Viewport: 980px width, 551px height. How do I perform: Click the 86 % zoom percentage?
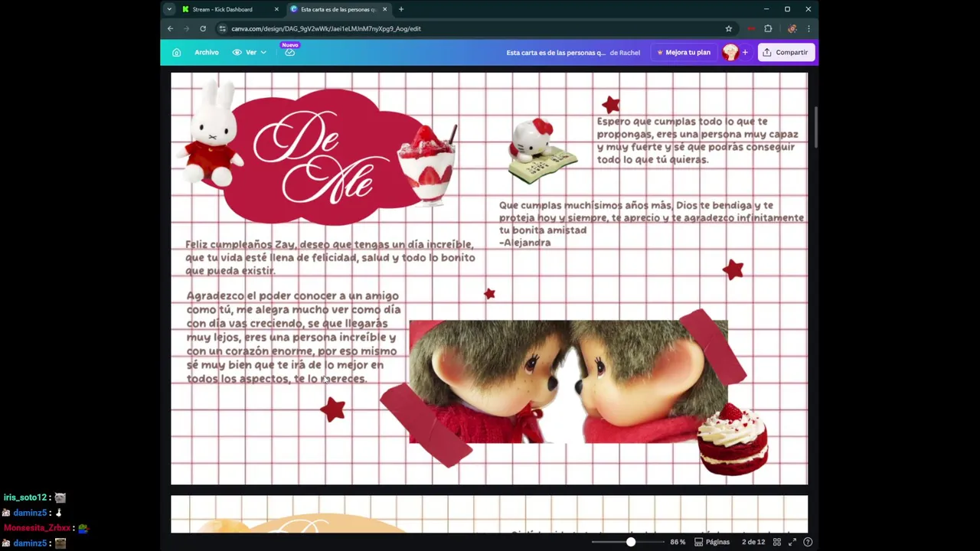(x=678, y=542)
